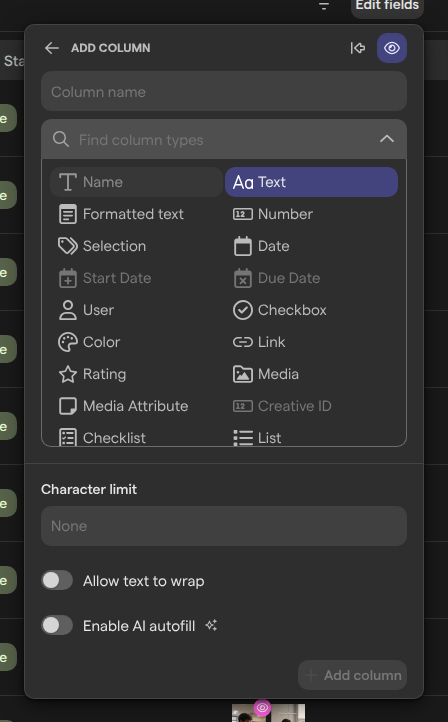The height and width of the screenshot is (722, 448).
Task: Toggle Enable AI autofill switch
Action: tap(57, 625)
